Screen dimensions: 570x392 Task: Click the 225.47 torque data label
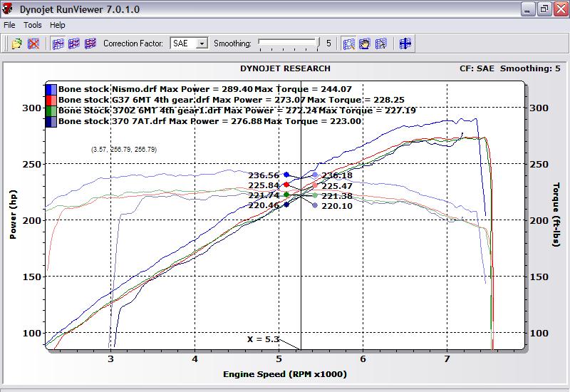(x=337, y=186)
